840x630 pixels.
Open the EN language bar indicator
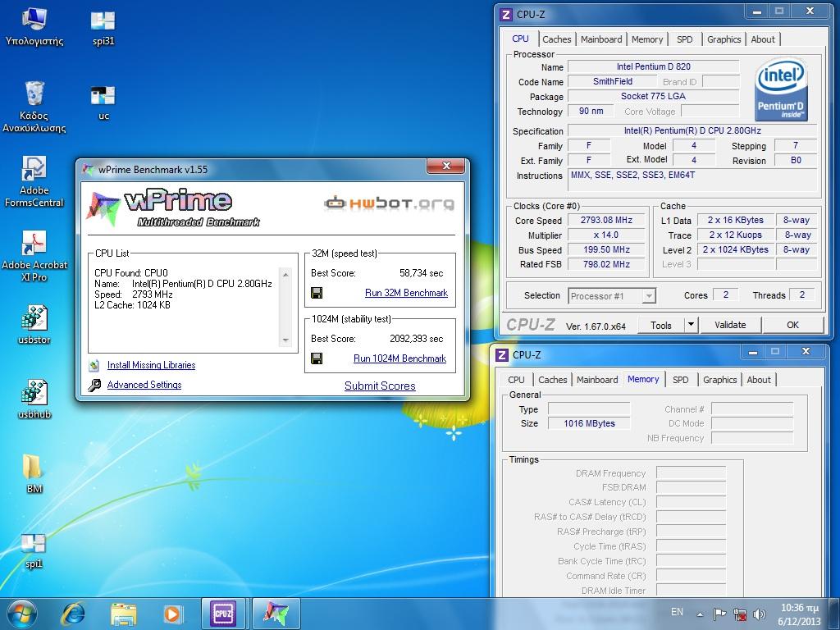[x=677, y=612]
